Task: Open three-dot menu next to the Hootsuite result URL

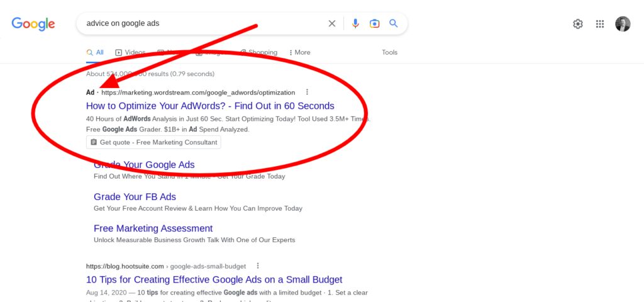Action: [258, 266]
